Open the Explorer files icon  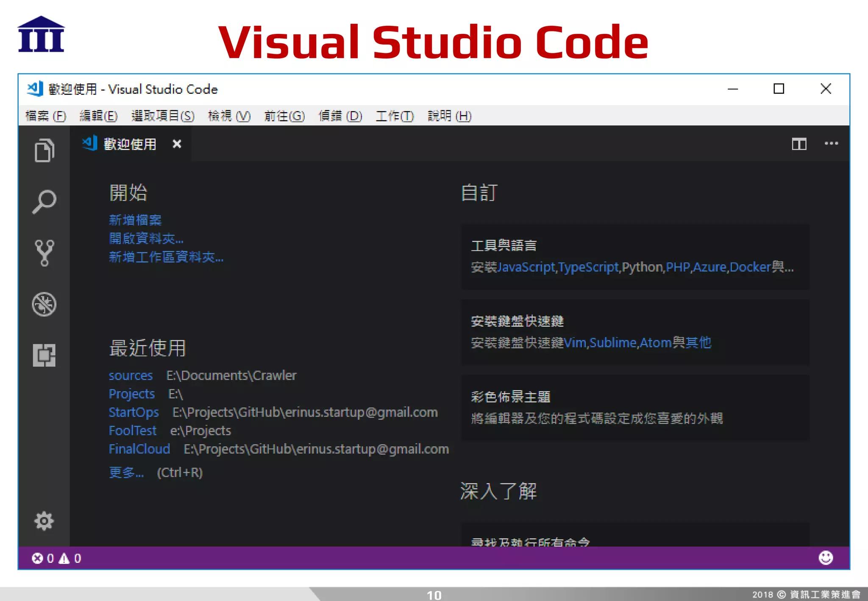tap(44, 150)
